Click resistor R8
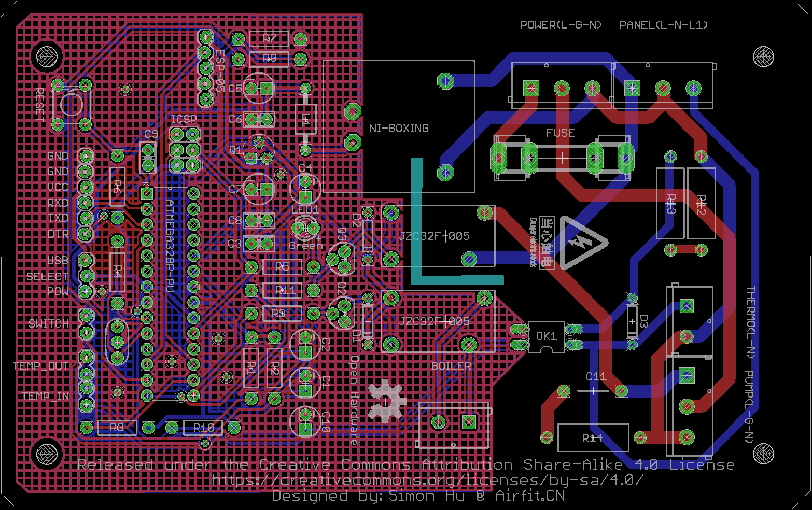 coord(269,59)
